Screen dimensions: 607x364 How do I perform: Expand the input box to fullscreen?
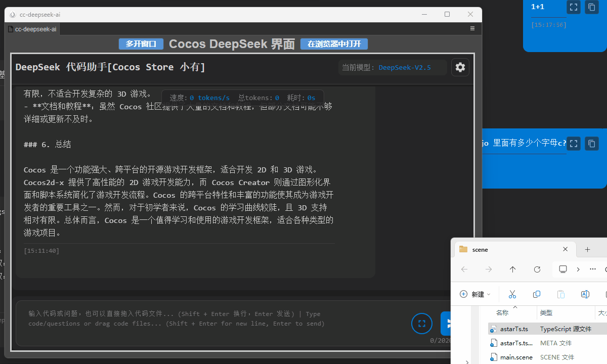(422, 324)
